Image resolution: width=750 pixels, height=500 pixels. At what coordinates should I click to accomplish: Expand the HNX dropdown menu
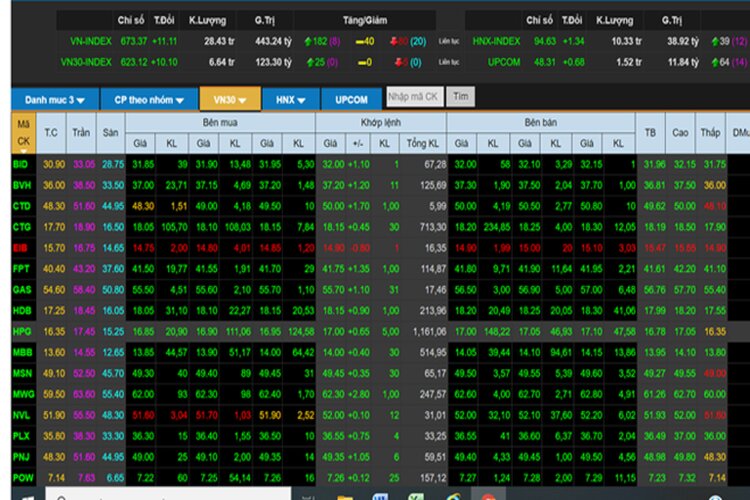(290, 100)
